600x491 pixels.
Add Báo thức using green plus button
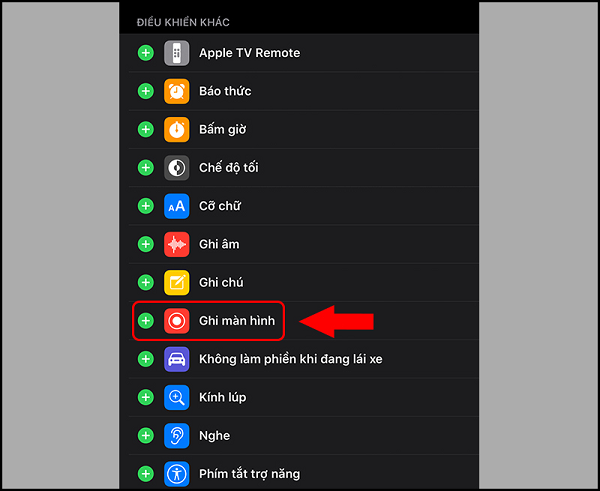pos(145,91)
